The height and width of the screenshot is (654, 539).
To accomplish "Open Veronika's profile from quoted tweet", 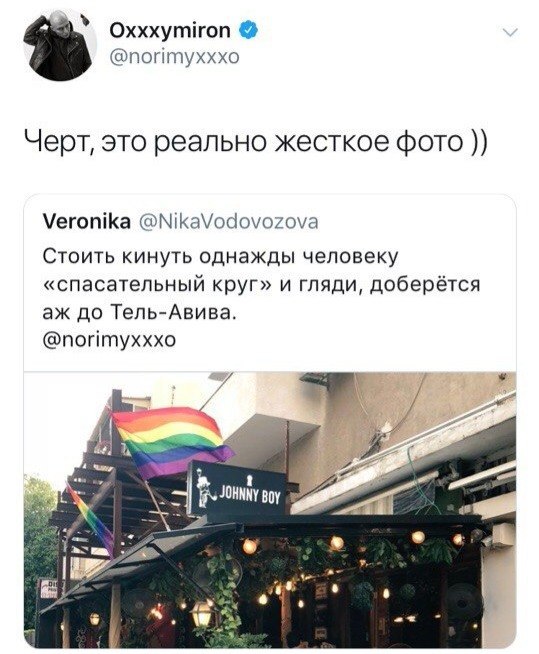I will [x=87, y=221].
